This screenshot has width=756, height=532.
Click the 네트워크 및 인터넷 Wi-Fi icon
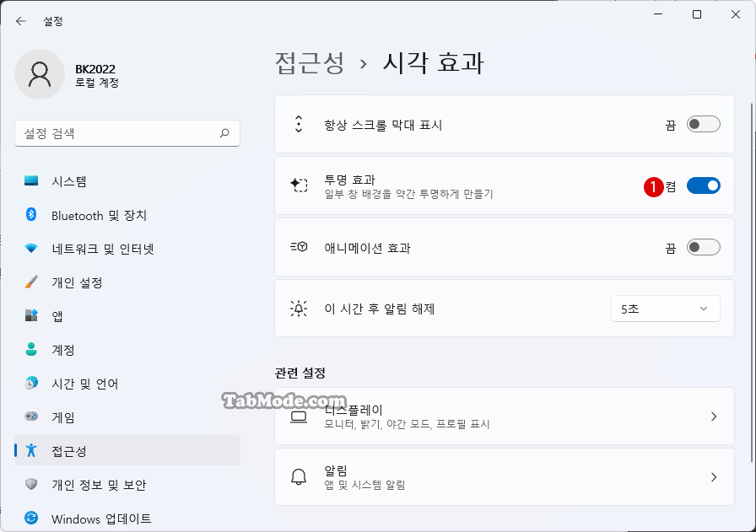pos(31,248)
